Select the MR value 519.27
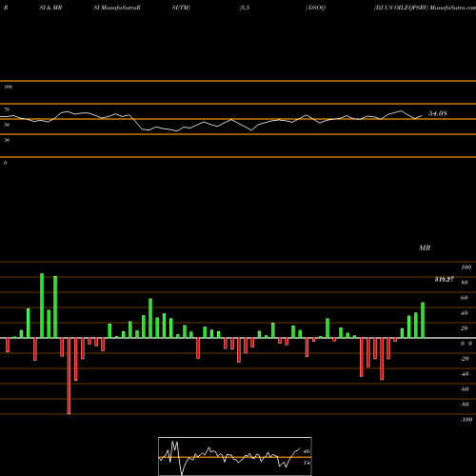 click(x=445, y=280)
